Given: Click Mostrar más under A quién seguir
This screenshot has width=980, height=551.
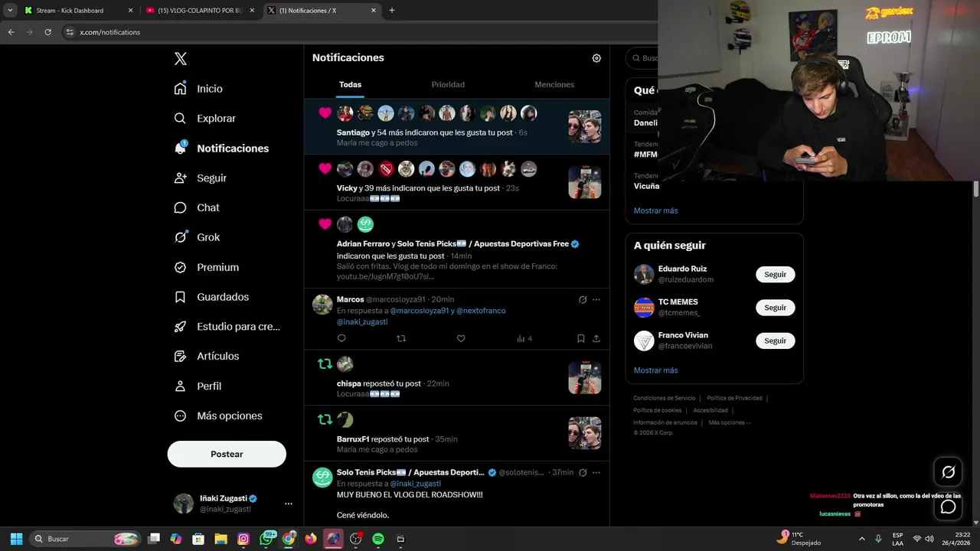Looking at the screenshot, I should 655,370.
